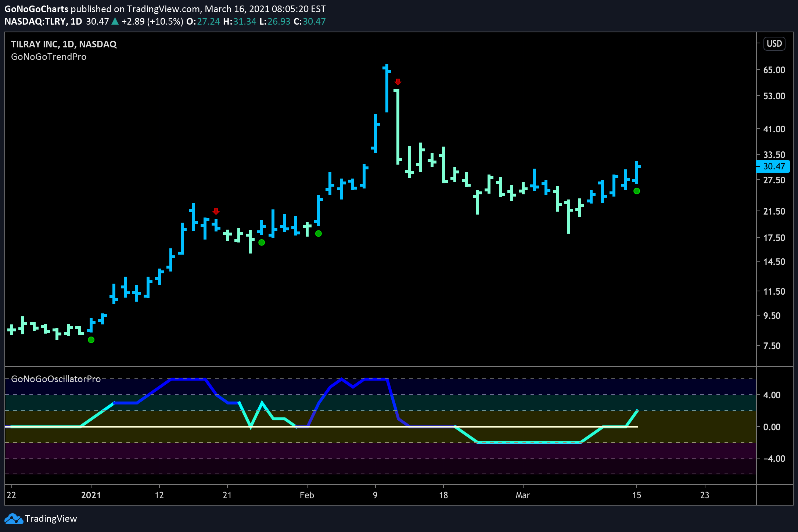Click the green up triangle beside 30.47
The width and height of the screenshot is (798, 532).
point(115,21)
